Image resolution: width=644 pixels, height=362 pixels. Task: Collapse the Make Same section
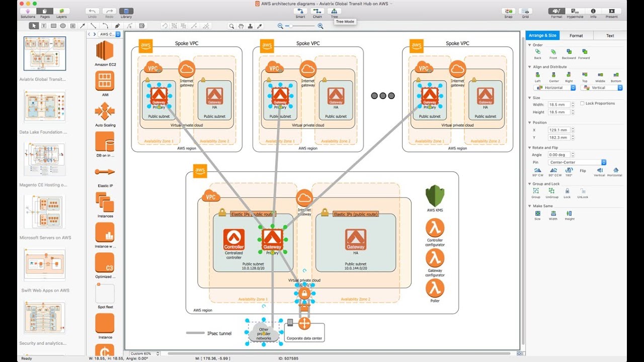tap(530, 206)
